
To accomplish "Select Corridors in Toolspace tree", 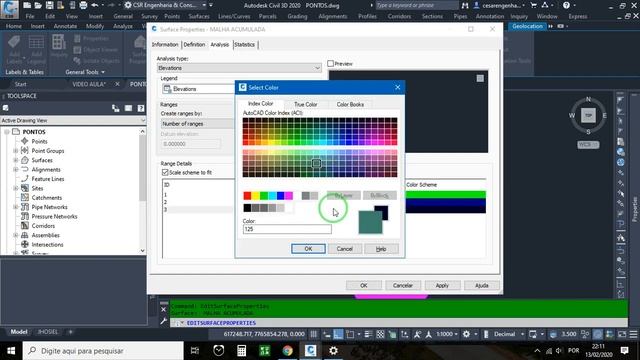I will (x=43, y=226).
